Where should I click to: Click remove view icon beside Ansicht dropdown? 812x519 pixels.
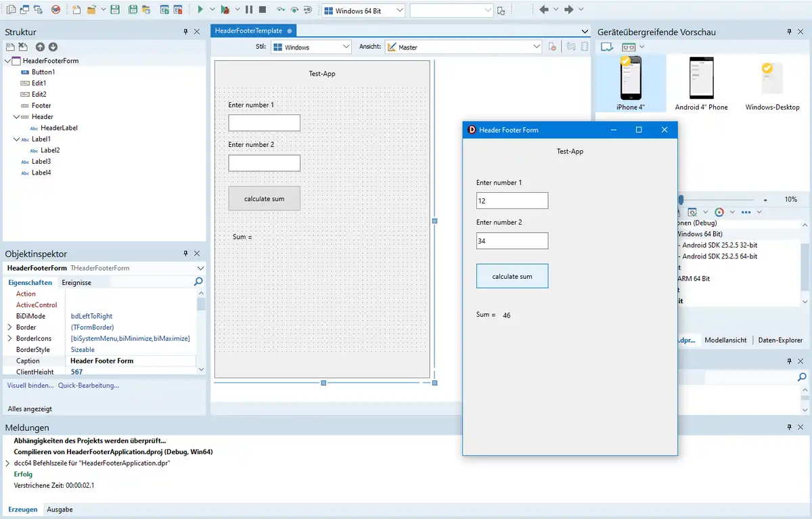click(553, 47)
